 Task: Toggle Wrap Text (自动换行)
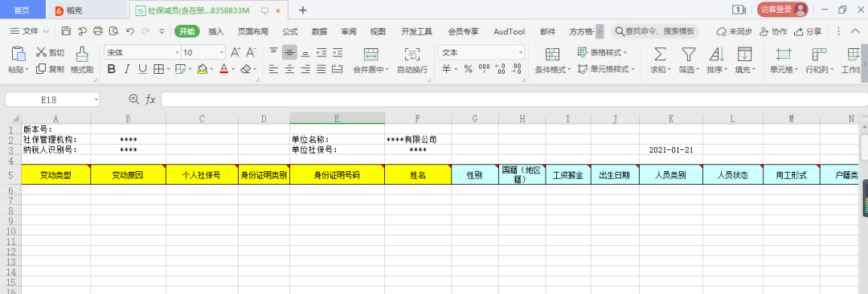pyautogui.click(x=412, y=61)
